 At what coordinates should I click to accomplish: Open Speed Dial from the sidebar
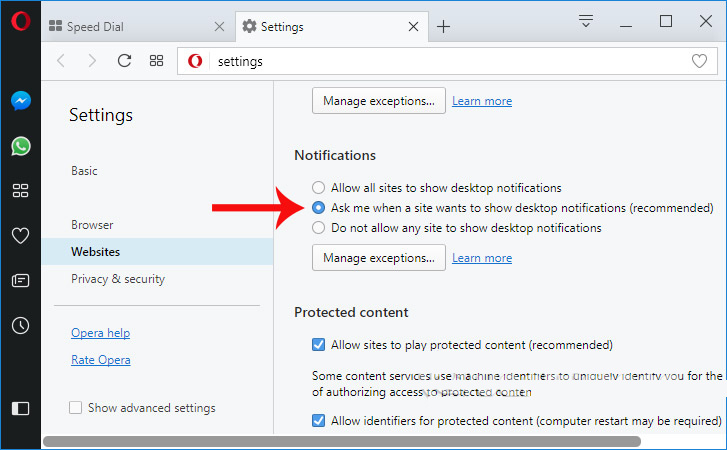coord(20,191)
